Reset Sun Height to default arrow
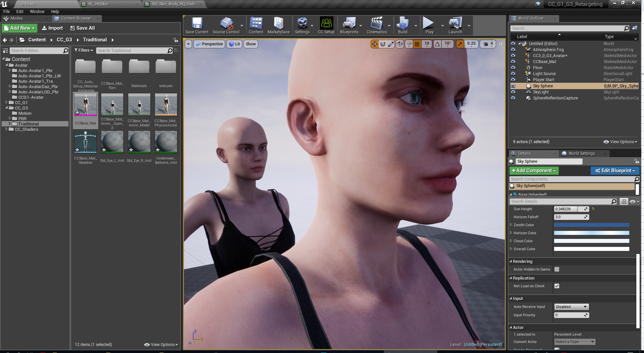The image size is (644, 353). coord(593,209)
